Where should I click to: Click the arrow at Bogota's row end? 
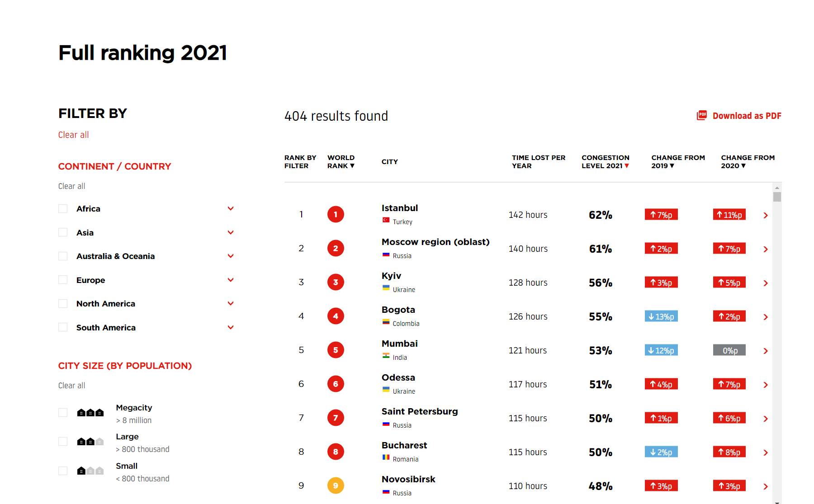click(766, 317)
